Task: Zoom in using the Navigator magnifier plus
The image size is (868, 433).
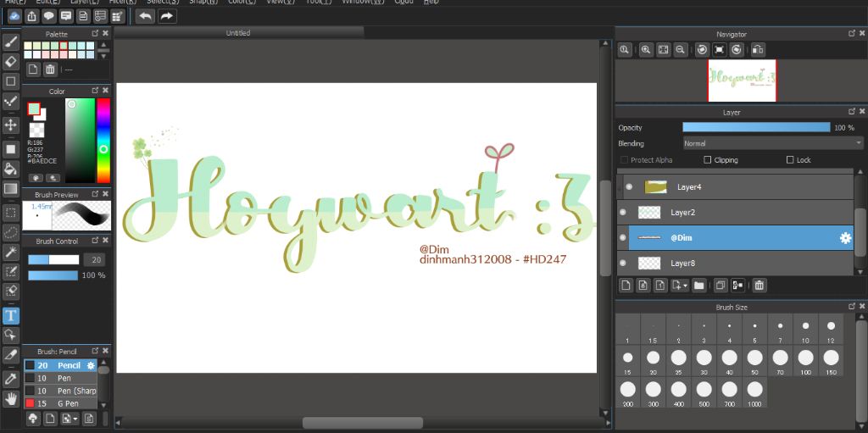Action: coord(645,50)
